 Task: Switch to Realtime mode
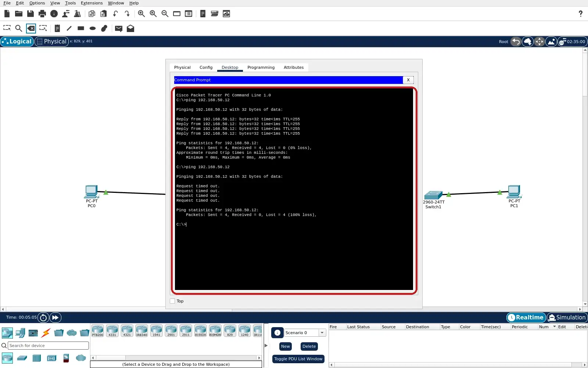click(x=526, y=317)
